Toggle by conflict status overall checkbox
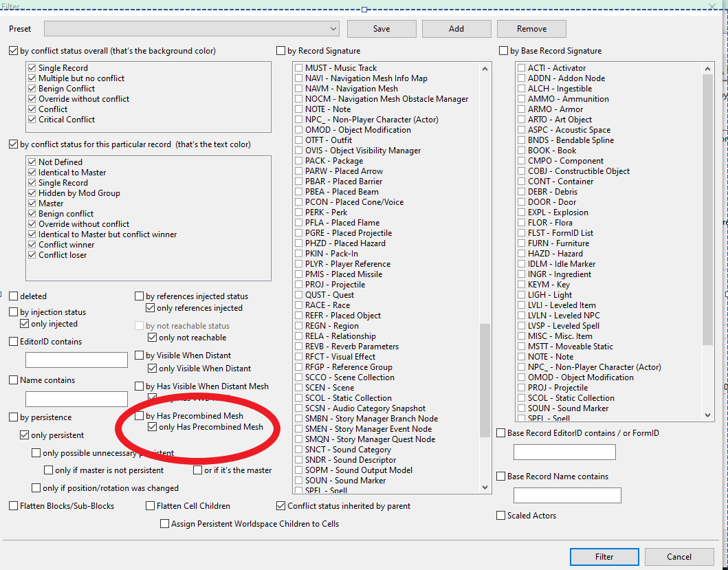 tap(14, 51)
